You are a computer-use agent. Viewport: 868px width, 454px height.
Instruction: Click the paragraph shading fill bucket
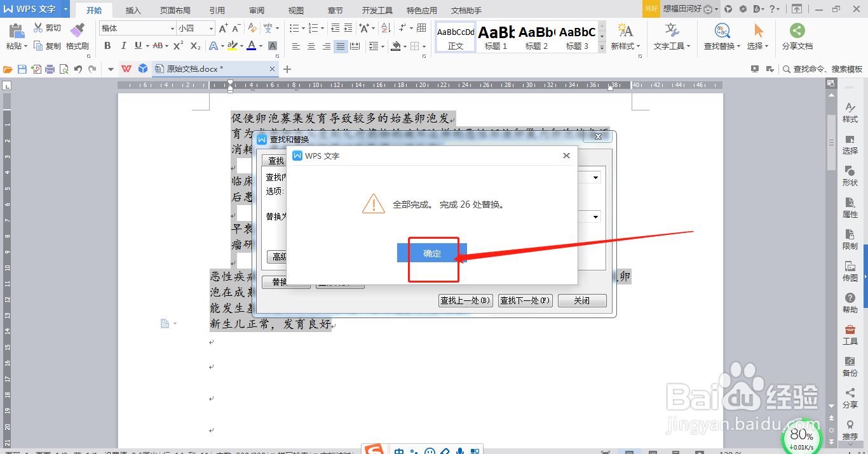396,46
